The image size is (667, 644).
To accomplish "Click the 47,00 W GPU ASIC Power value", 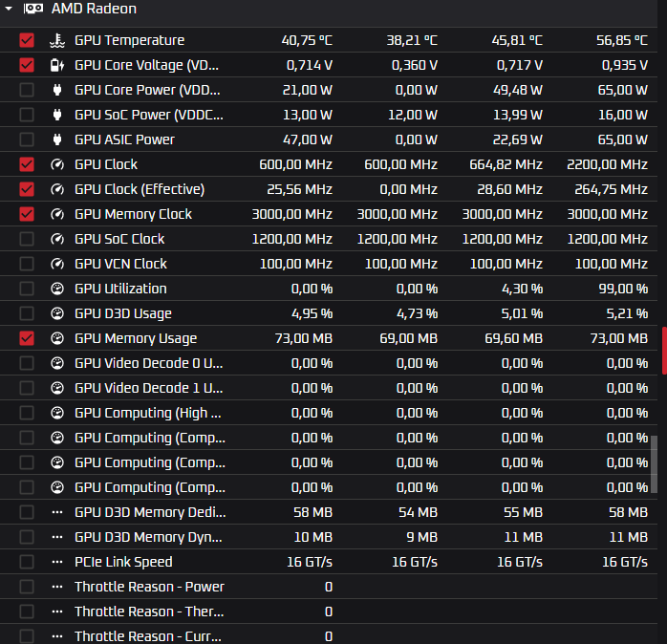I will click(308, 140).
